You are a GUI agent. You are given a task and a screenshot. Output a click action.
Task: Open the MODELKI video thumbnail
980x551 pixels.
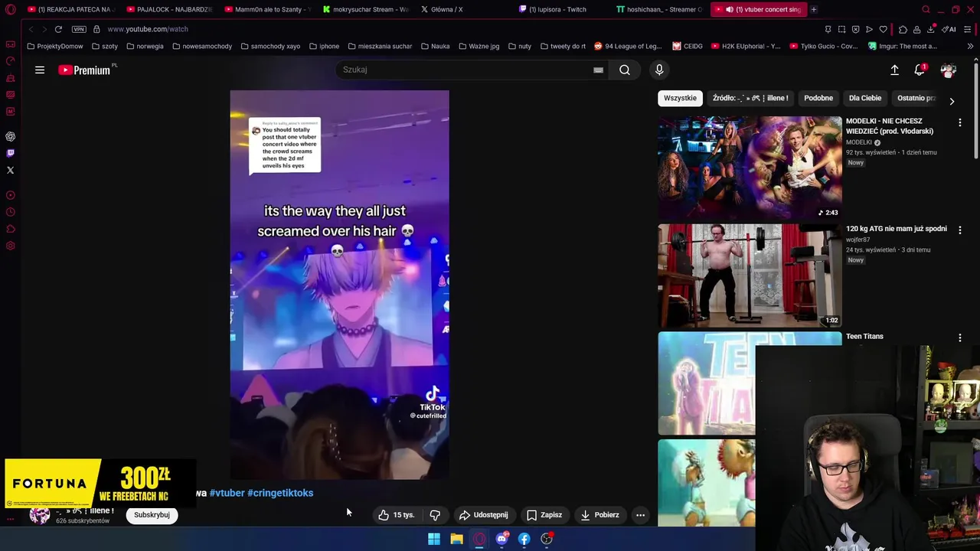coord(750,168)
